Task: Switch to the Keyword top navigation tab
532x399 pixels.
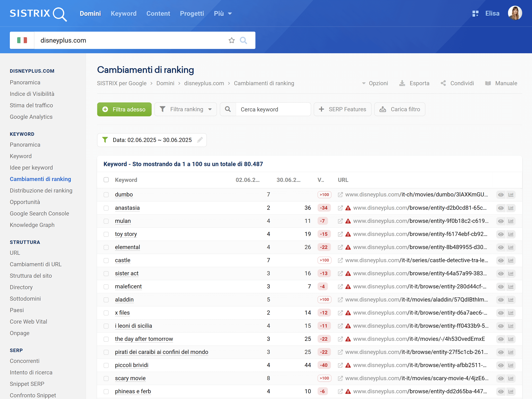Action: click(x=123, y=14)
